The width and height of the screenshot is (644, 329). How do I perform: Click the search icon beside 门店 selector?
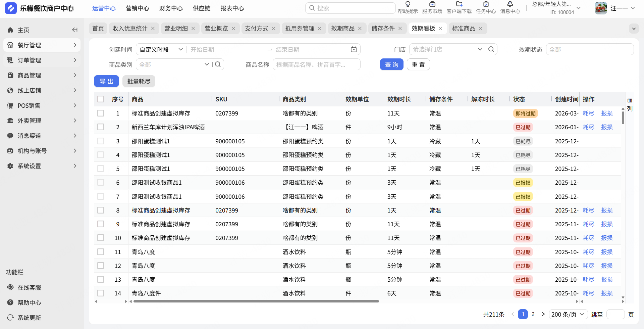491,49
